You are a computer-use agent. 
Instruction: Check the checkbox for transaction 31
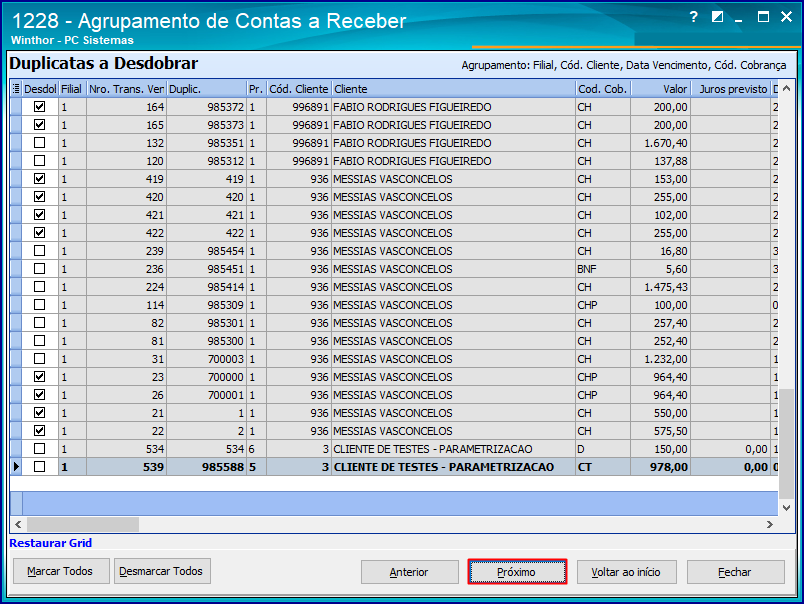tap(39, 358)
